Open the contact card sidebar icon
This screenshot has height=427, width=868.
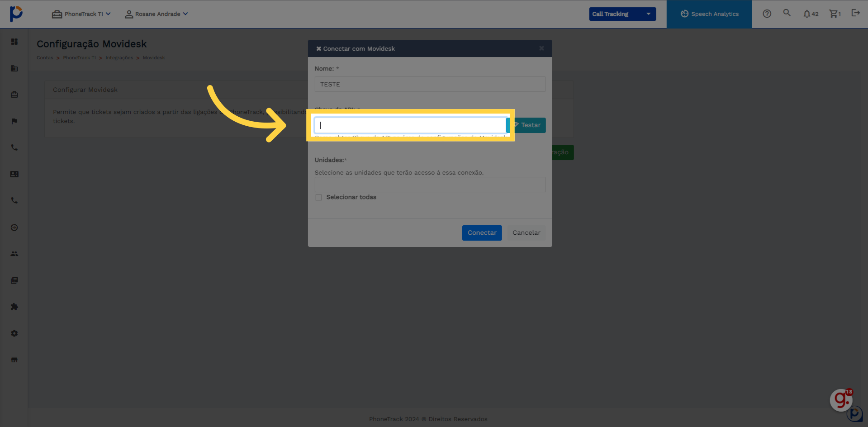[14, 174]
